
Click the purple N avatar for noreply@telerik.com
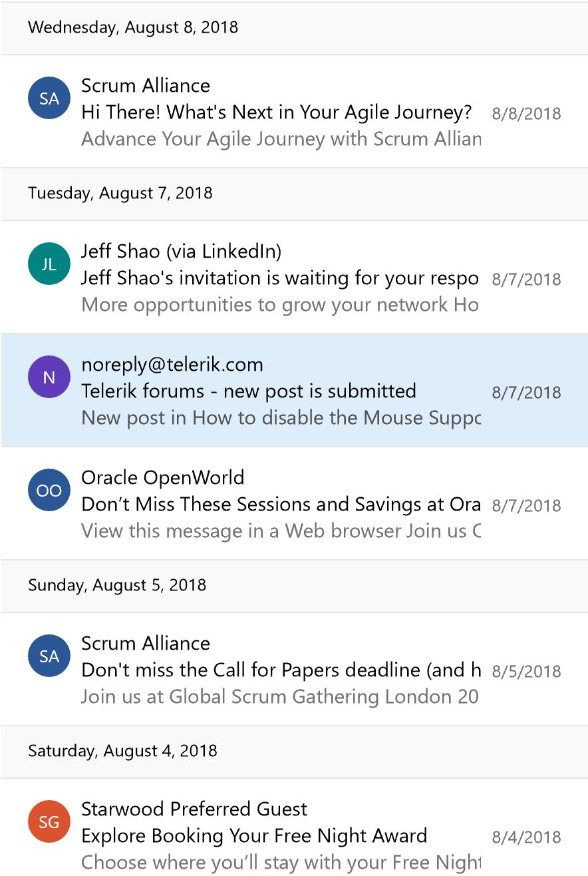pos(49,377)
